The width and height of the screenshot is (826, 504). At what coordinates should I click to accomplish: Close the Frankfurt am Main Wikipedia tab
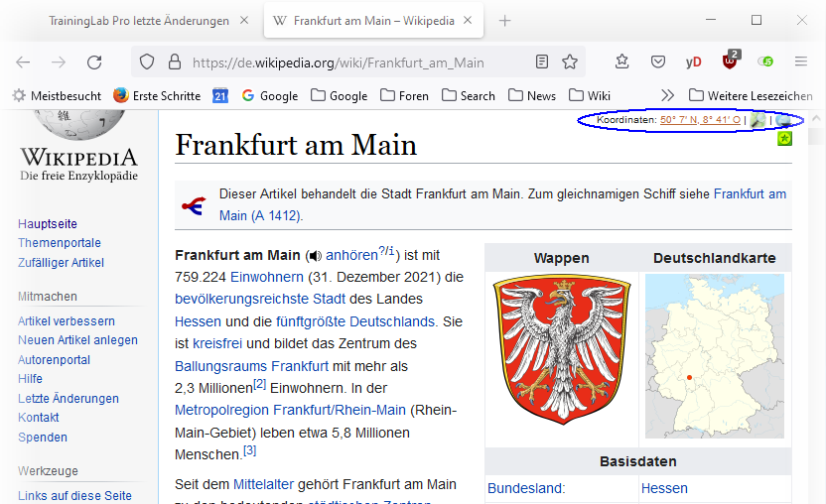pos(468,21)
